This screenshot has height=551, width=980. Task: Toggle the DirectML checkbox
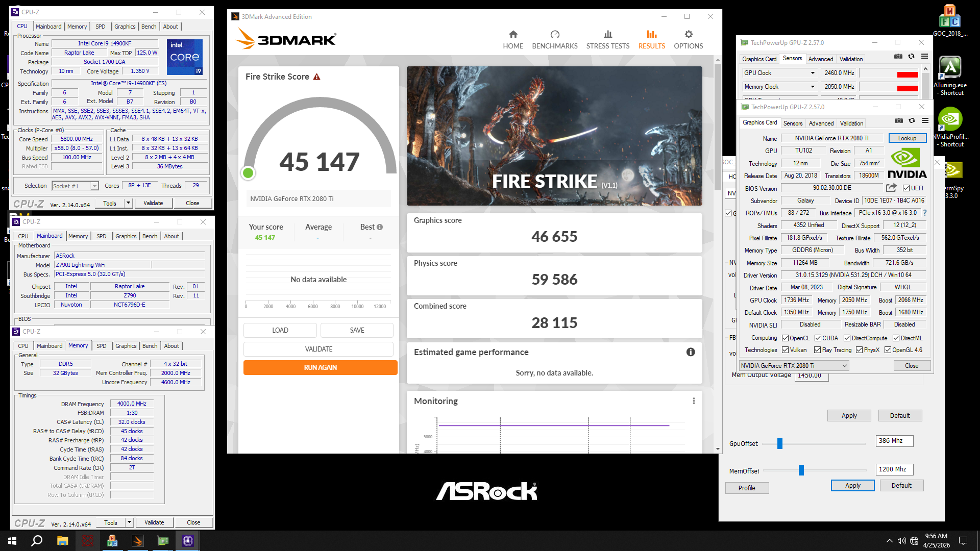pos(896,338)
